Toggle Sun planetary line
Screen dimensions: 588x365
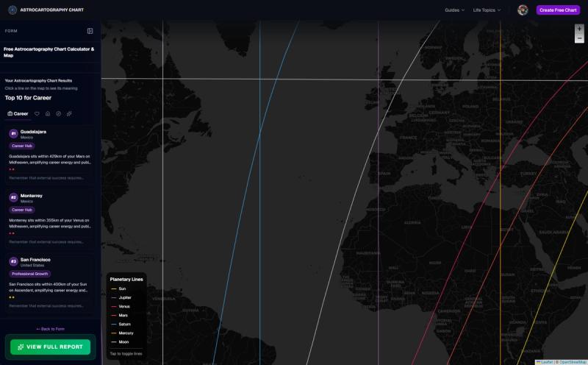tap(118, 288)
